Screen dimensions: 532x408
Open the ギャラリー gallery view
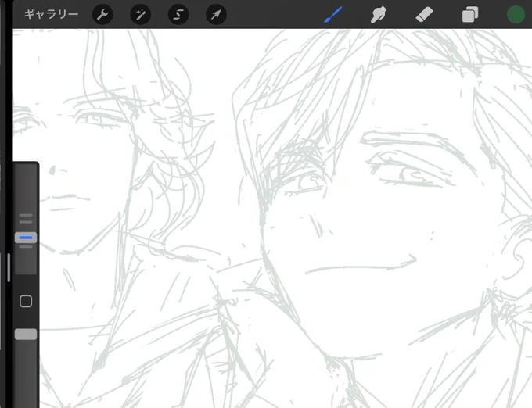coord(51,14)
